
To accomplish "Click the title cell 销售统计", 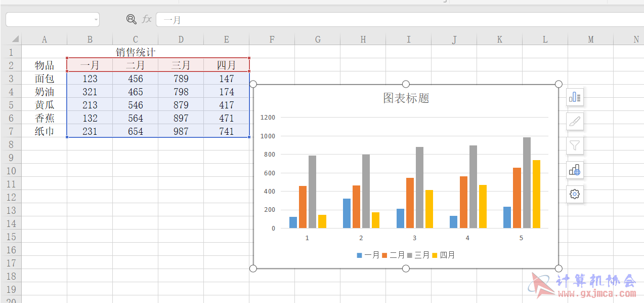I will click(x=135, y=52).
